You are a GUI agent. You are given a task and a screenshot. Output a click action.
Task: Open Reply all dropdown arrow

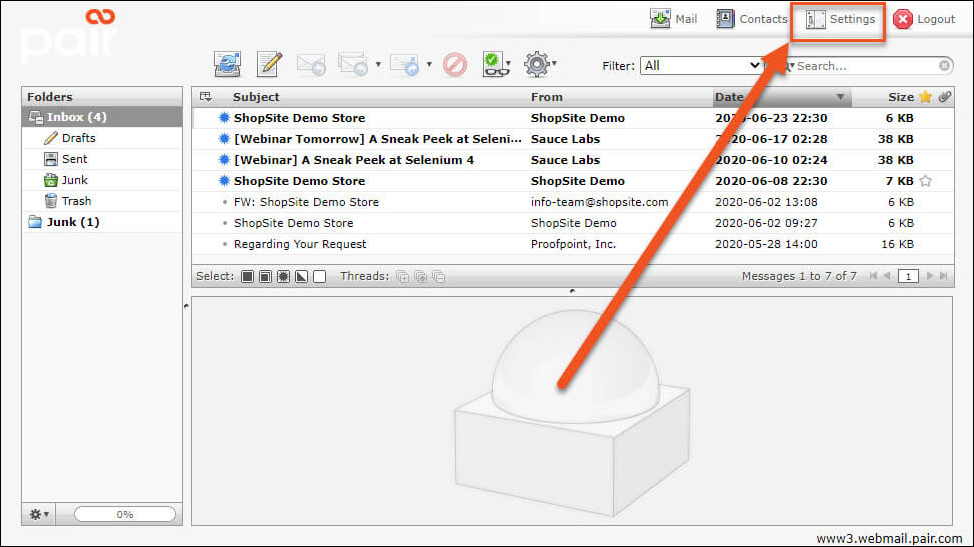378,64
